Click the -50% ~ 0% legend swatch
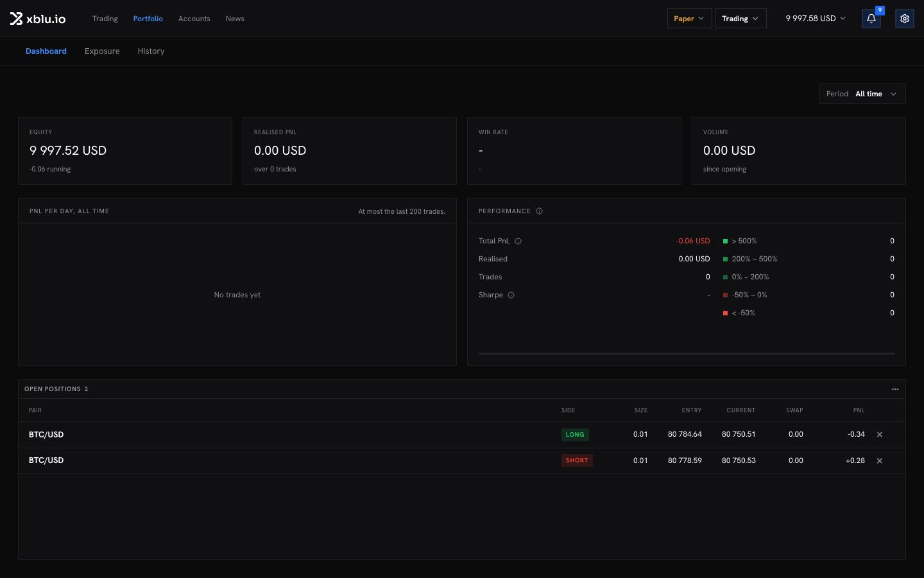The height and width of the screenshot is (578, 924). coord(725,295)
